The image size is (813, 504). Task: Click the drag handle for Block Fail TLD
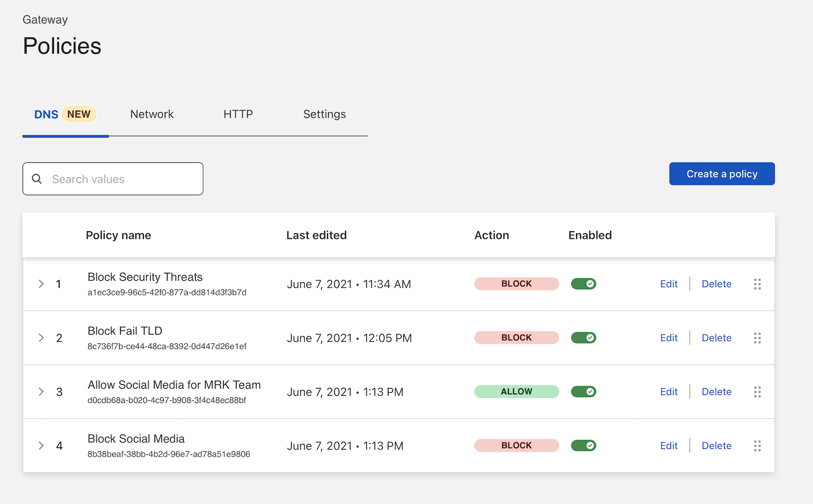757,338
